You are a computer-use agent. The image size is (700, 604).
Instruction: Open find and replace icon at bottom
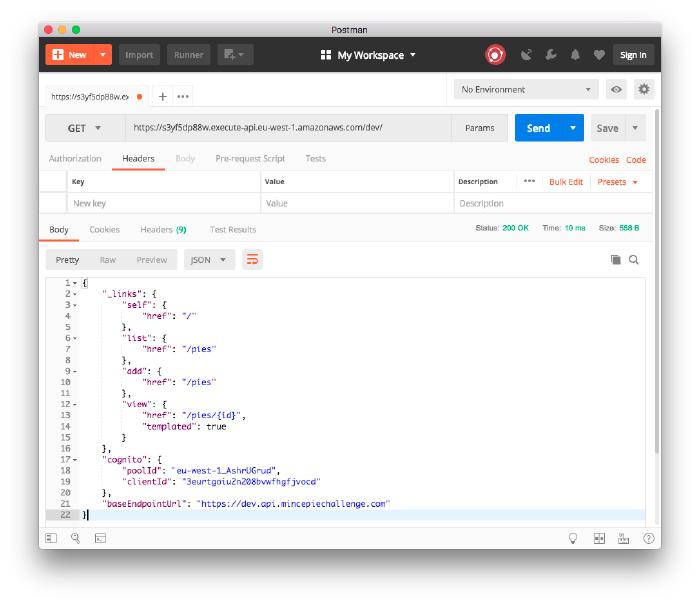75,538
